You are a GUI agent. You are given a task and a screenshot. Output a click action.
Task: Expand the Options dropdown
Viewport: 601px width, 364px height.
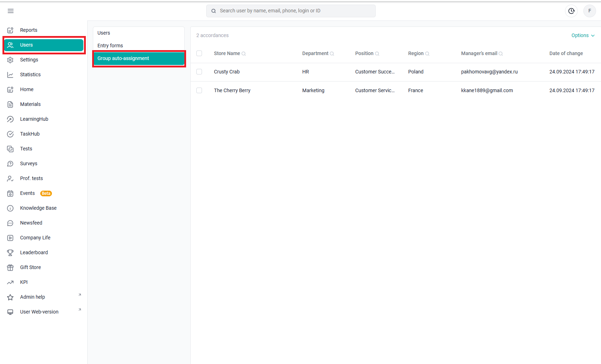(583, 35)
